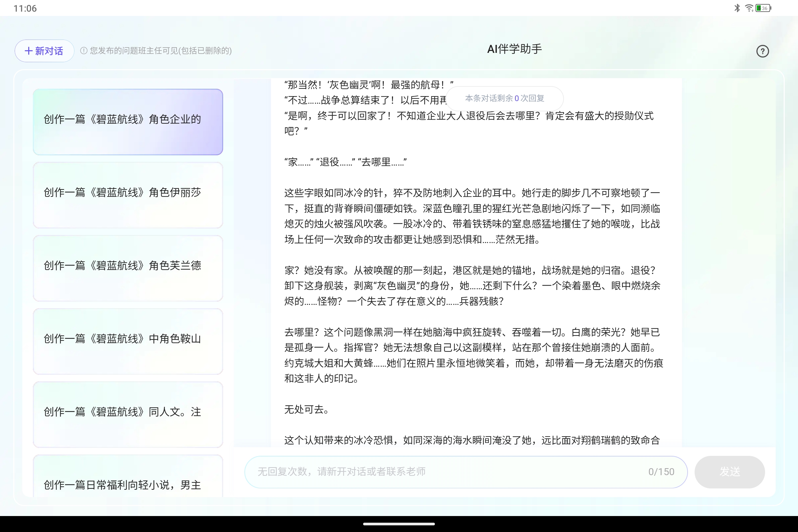Viewport: 798px width, 532px height.
Task: Open conversation 创作一篇《碧蓝航线》角色芙兰德
Action: [x=128, y=268]
